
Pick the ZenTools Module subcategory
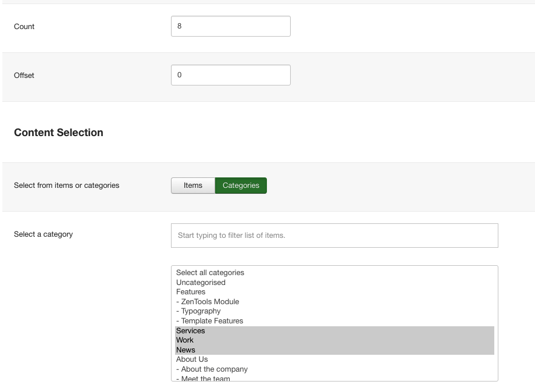tap(334, 302)
